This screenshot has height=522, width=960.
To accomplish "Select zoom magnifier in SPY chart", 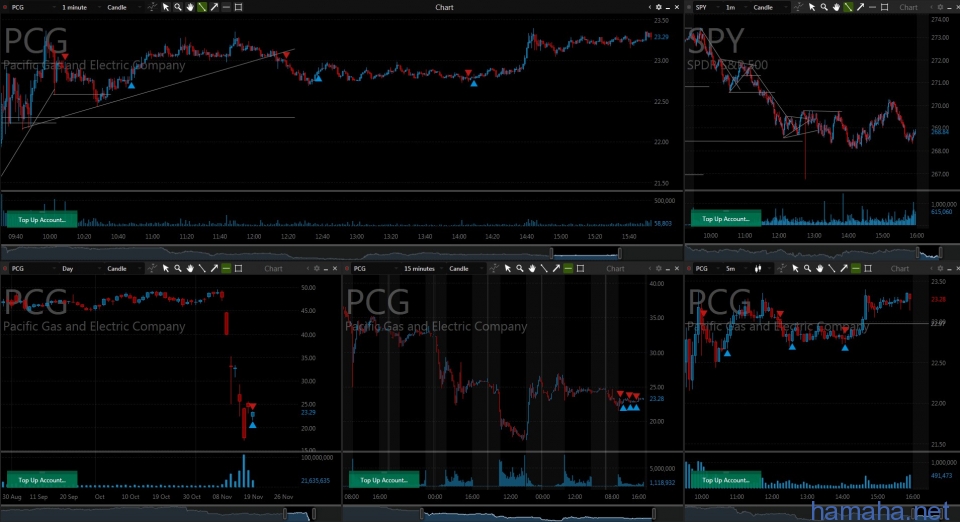I will coord(824,7).
